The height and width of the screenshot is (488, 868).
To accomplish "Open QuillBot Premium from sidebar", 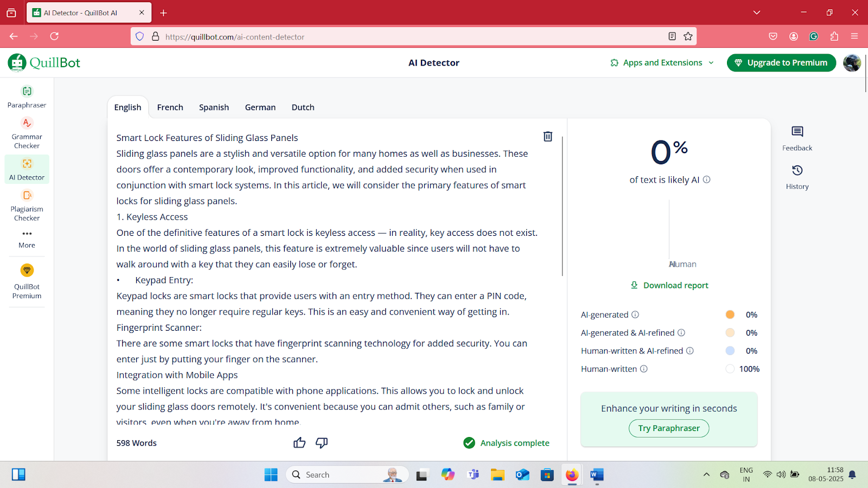I will 27,281.
